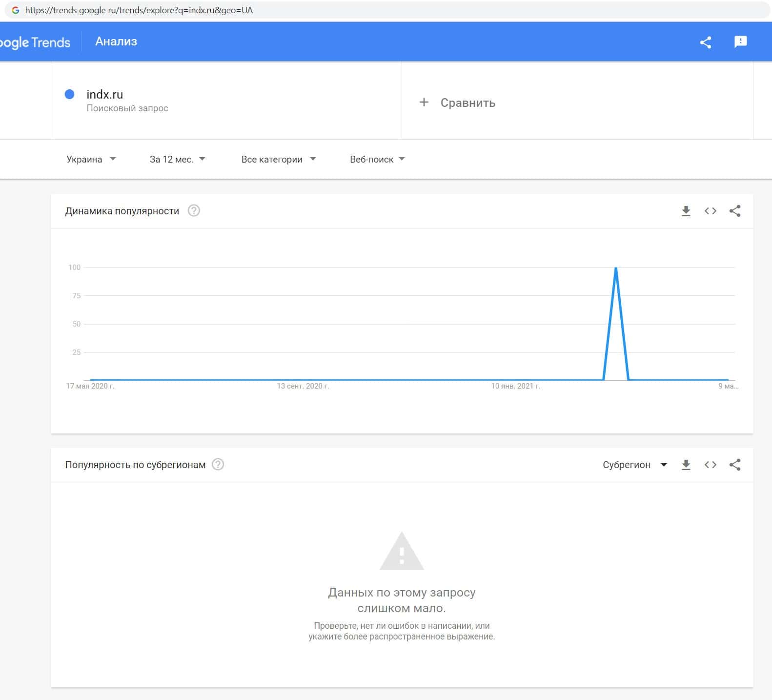Click the Google favicon in the address bar

16,10
